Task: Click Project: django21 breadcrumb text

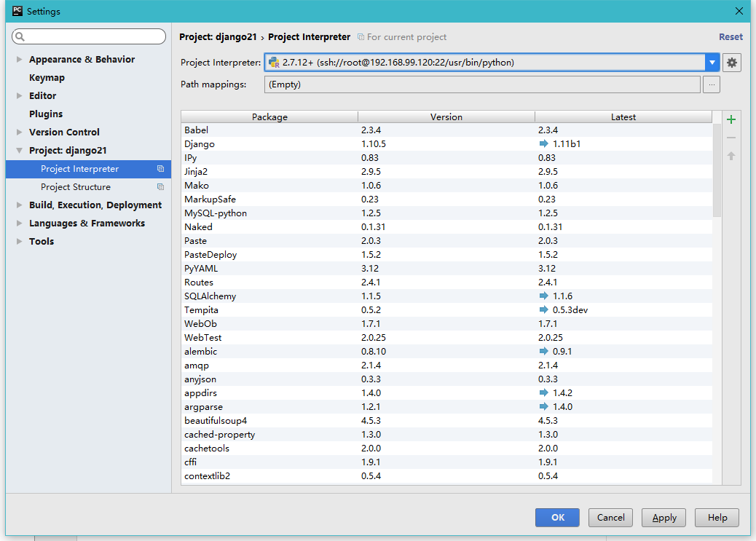Action: point(218,37)
